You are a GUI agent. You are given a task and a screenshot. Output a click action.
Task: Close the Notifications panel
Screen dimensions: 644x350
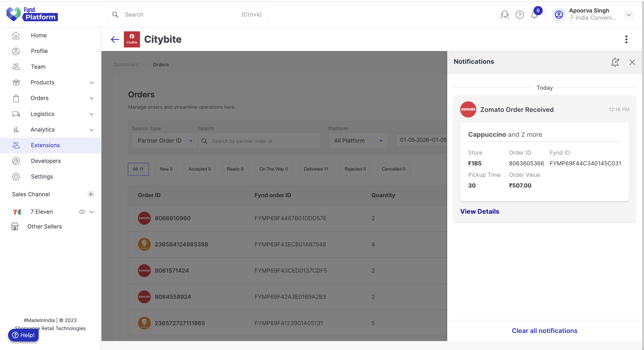click(x=632, y=62)
